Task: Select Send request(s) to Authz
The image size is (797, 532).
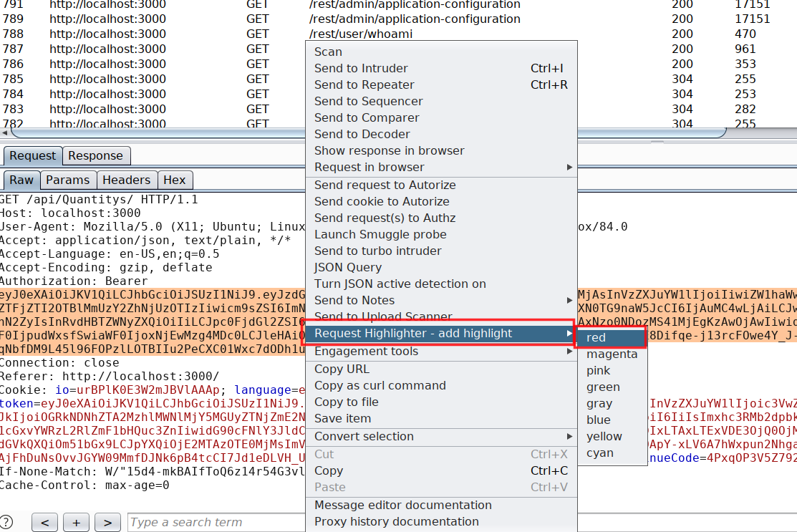Action: [x=441, y=218]
